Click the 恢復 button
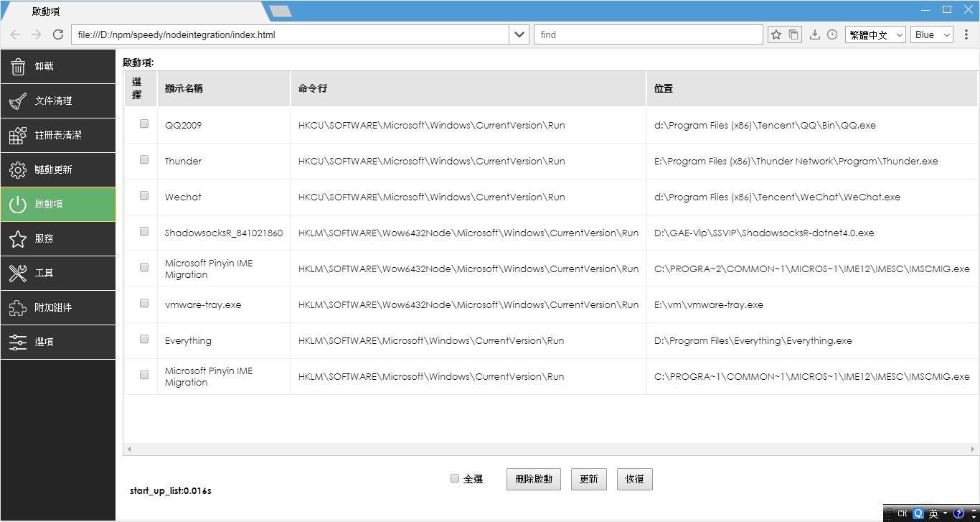The height and width of the screenshot is (522, 980). (x=635, y=480)
